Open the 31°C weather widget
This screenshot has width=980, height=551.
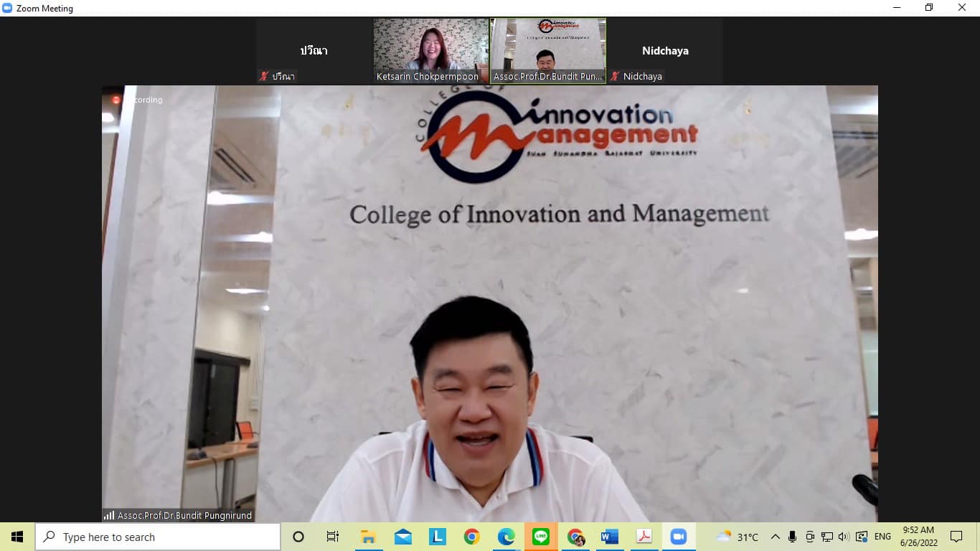(x=737, y=537)
